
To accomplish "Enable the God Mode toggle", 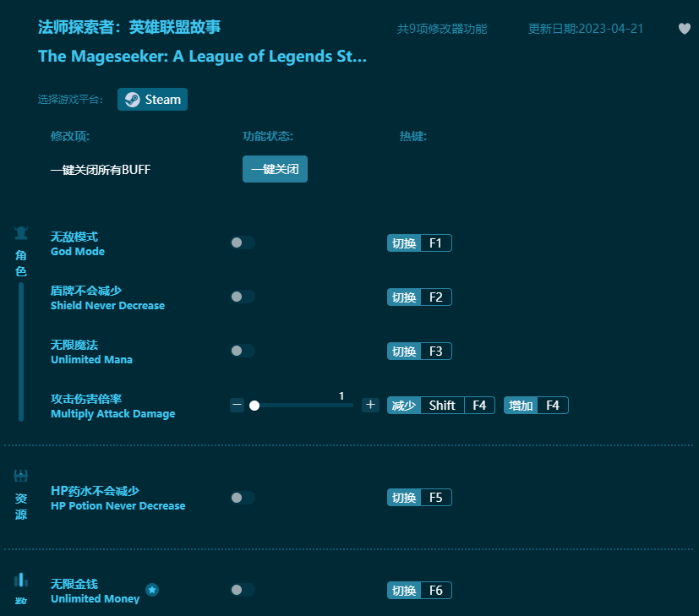I will (242, 243).
